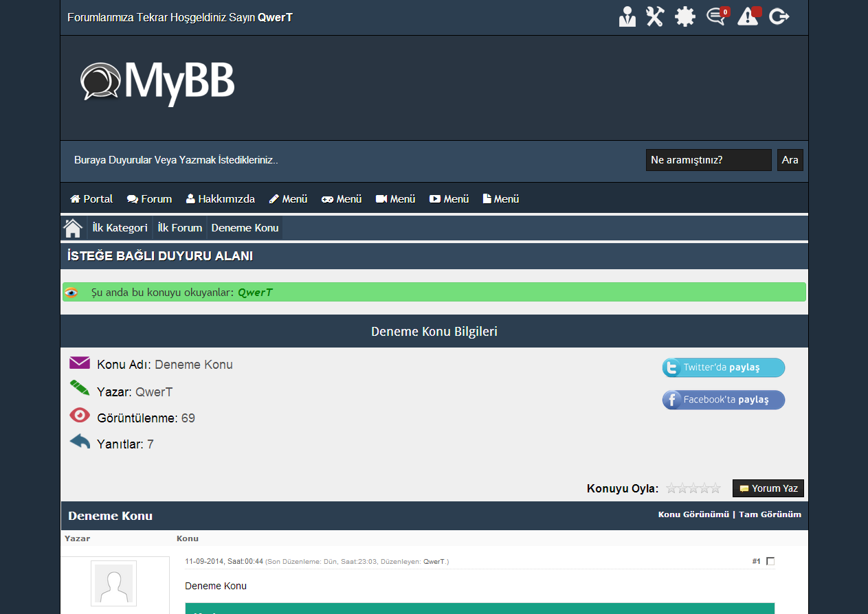Image resolution: width=868 pixels, height=614 pixels.
Task: Share the topic via Facebook'ta paylaş
Action: (x=723, y=400)
